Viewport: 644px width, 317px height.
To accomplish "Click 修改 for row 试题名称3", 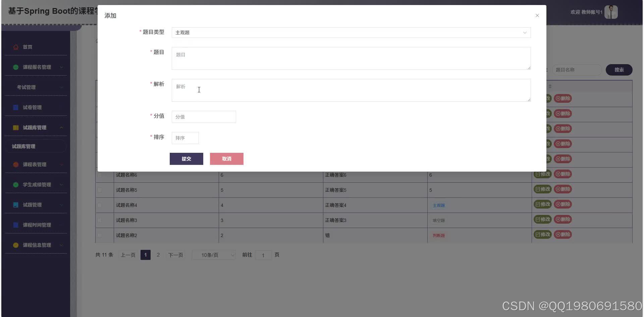I will click(x=543, y=219).
